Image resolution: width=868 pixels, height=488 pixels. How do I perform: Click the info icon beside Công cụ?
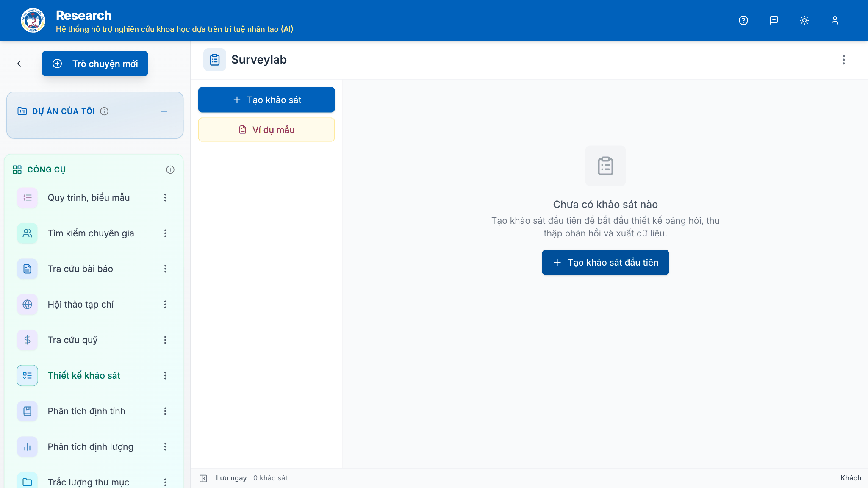tap(170, 170)
